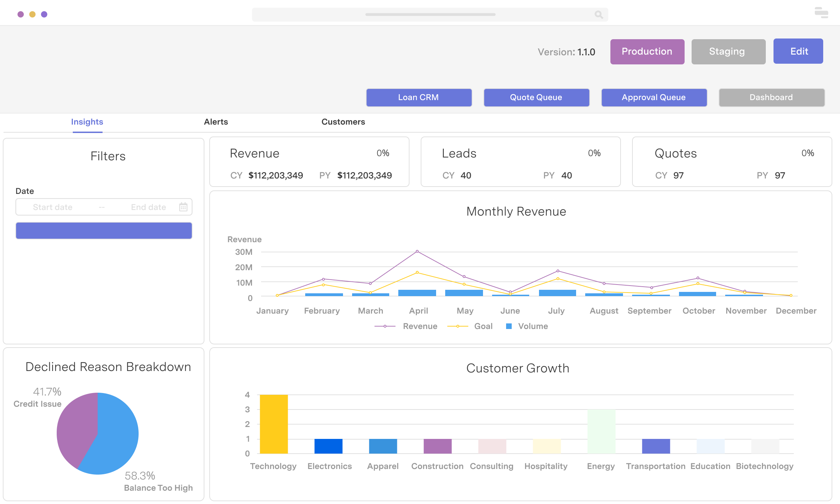Open the Customers tab
Screen dimensions: 840x504
[x=343, y=122]
